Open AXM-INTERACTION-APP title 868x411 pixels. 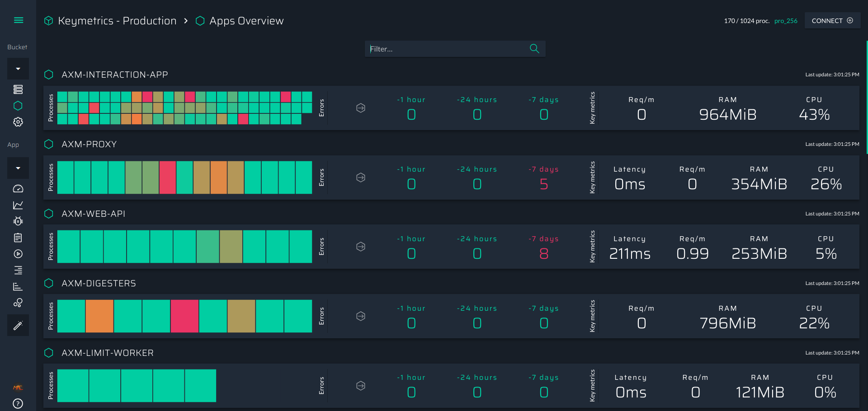point(115,75)
